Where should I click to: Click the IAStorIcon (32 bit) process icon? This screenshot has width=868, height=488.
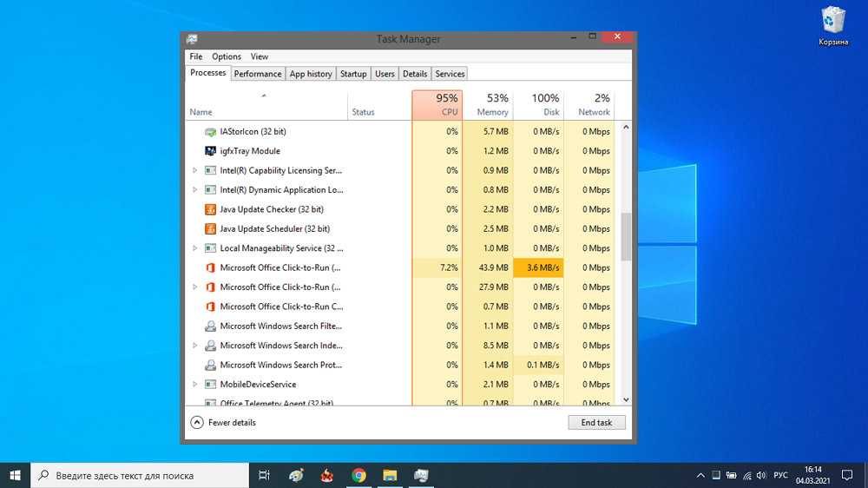pyautogui.click(x=210, y=132)
